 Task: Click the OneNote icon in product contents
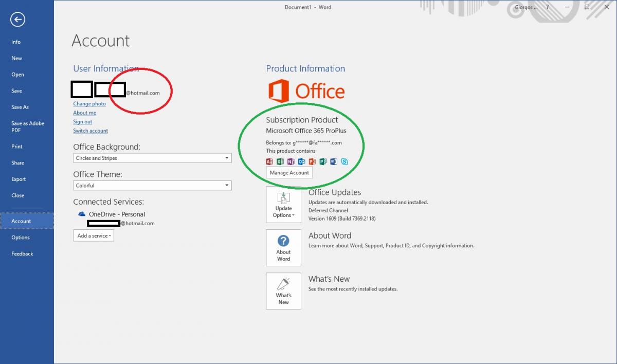pyautogui.click(x=291, y=161)
